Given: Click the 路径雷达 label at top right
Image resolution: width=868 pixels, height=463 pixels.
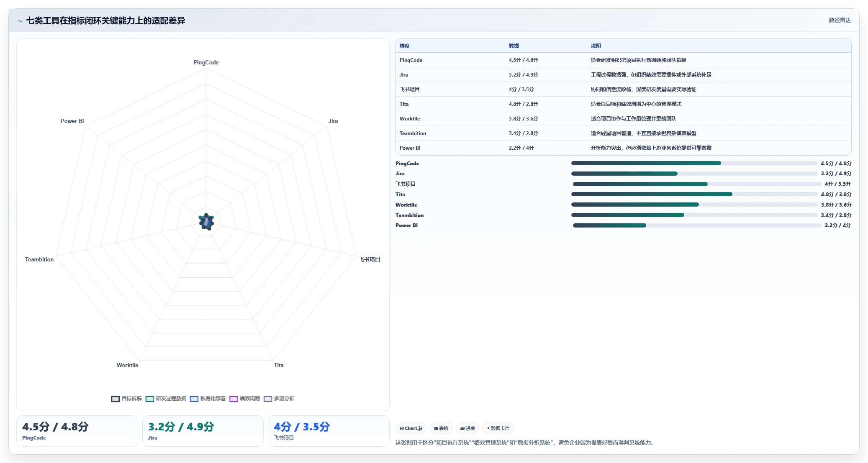Looking at the screenshot, I should coord(840,20).
